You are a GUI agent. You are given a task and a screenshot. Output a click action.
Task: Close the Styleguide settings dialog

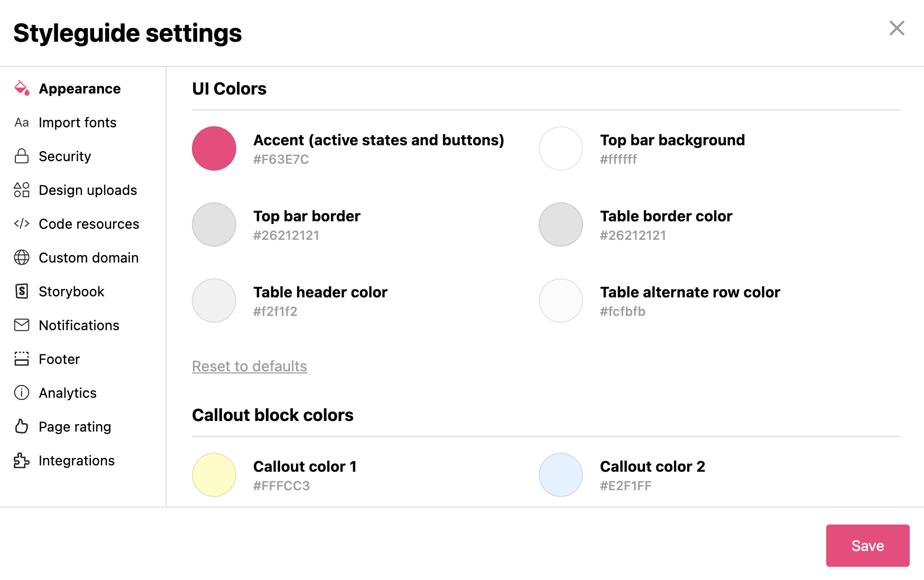pyautogui.click(x=897, y=29)
